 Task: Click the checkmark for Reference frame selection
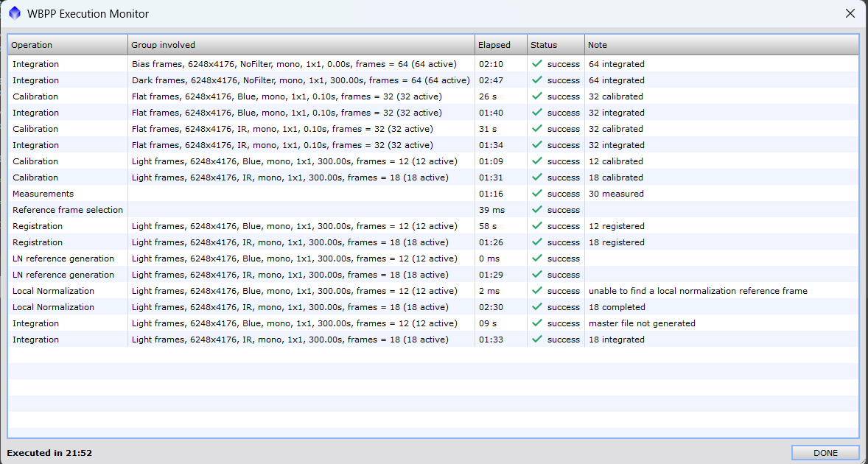[x=537, y=210]
